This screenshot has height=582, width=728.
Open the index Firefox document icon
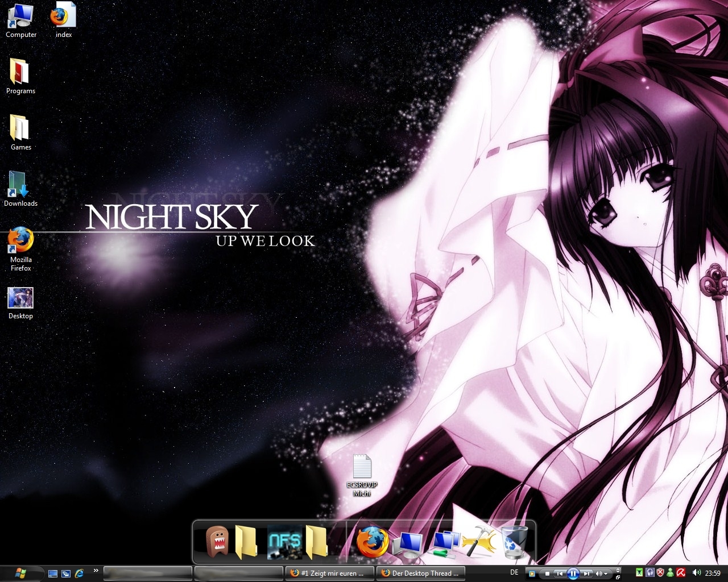point(63,20)
